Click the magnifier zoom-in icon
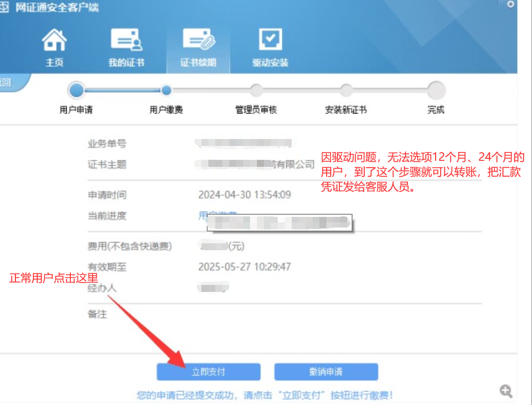532x405 pixels. pos(506,391)
